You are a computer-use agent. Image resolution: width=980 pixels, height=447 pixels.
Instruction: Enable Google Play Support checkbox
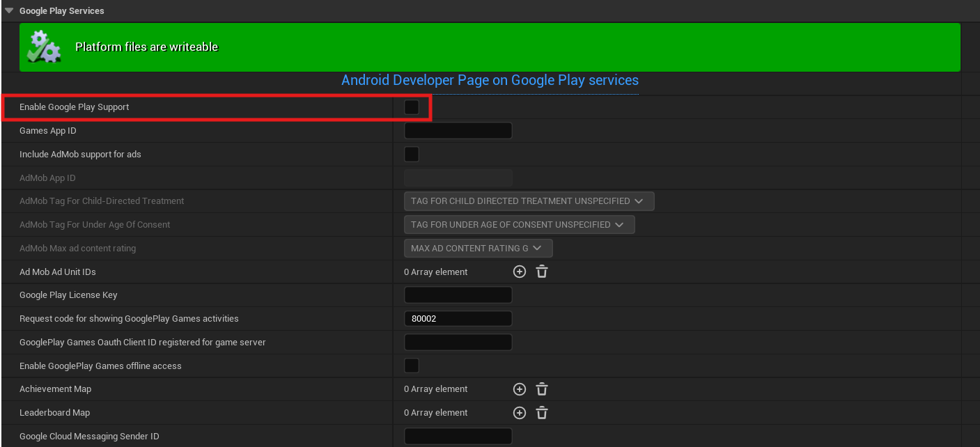click(412, 107)
